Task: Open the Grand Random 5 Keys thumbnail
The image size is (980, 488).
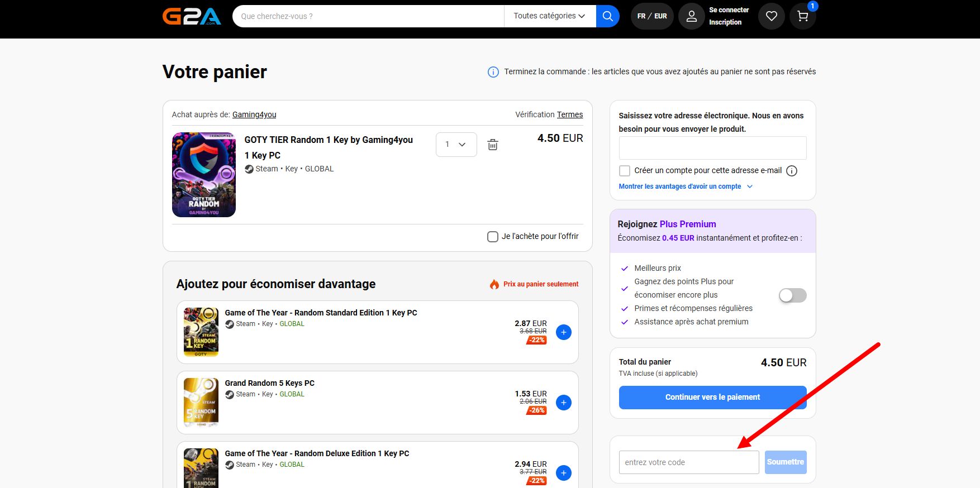Action: (x=201, y=403)
